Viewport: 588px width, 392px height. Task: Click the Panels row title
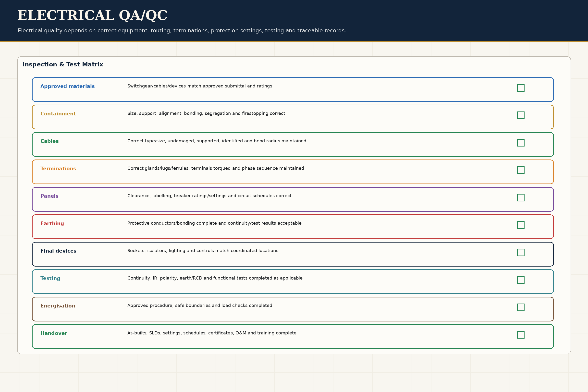click(49, 196)
